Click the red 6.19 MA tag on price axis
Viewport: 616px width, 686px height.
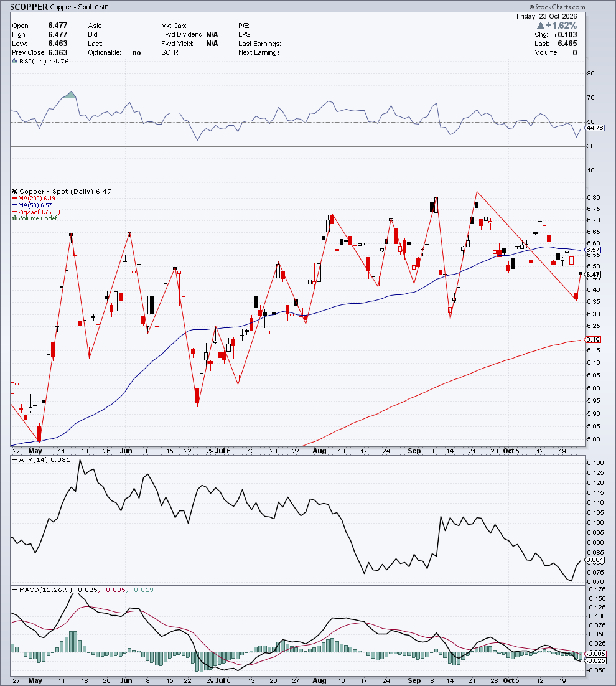(593, 339)
